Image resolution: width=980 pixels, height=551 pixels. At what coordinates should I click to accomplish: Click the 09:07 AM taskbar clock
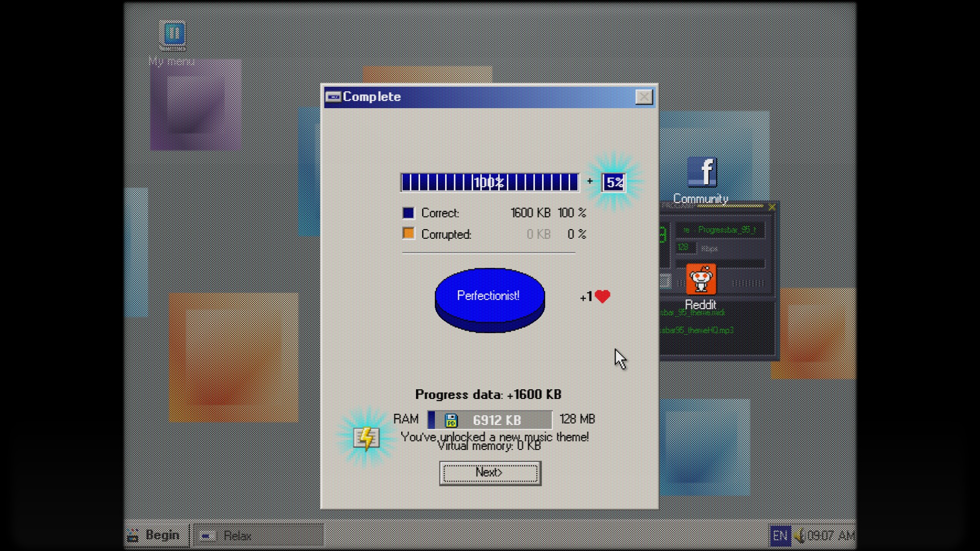[831, 536]
